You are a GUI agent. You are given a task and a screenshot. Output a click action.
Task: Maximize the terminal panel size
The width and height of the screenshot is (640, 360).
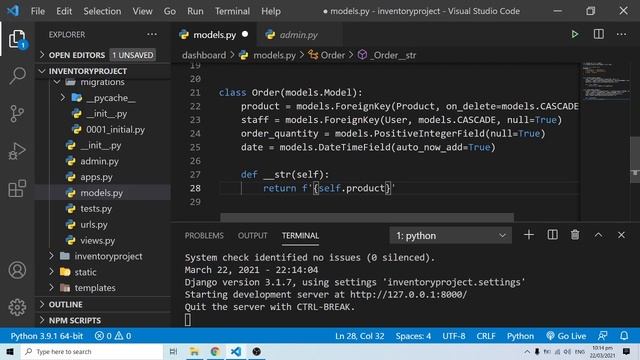pos(598,235)
